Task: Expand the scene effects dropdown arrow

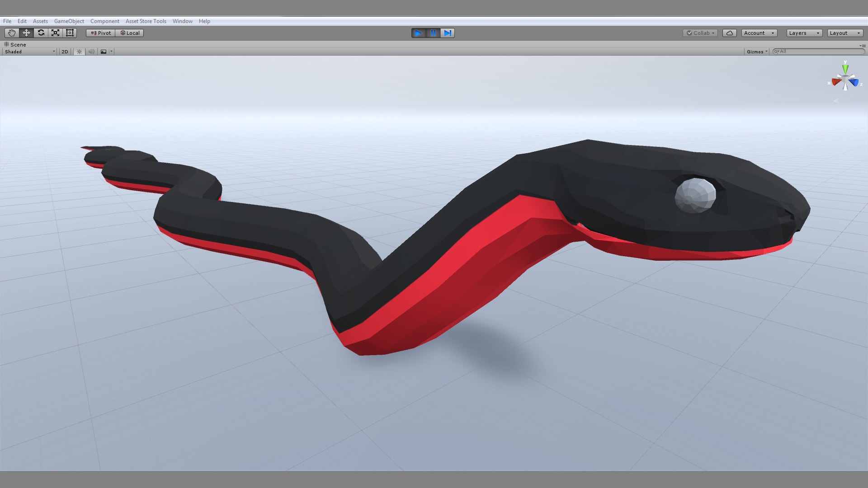Action: (111, 52)
